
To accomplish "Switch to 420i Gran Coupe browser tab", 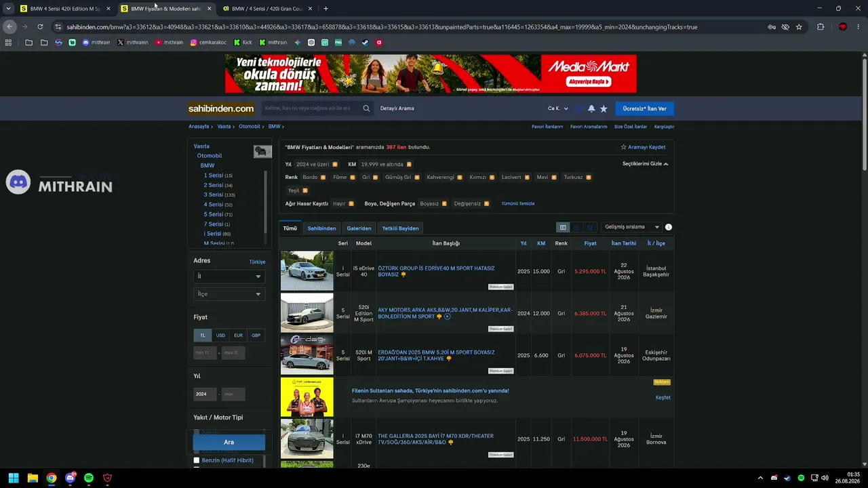I will coord(267,9).
